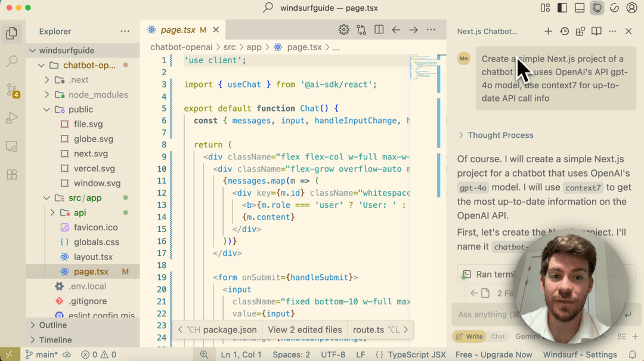This screenshot has height=361, width=644.
Task: Start a new chat with the plus icon
Action: tap(549, 31)
